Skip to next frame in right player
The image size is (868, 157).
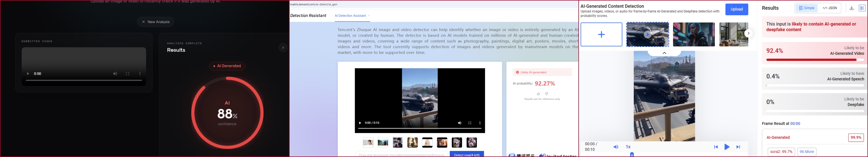(738, 147)
